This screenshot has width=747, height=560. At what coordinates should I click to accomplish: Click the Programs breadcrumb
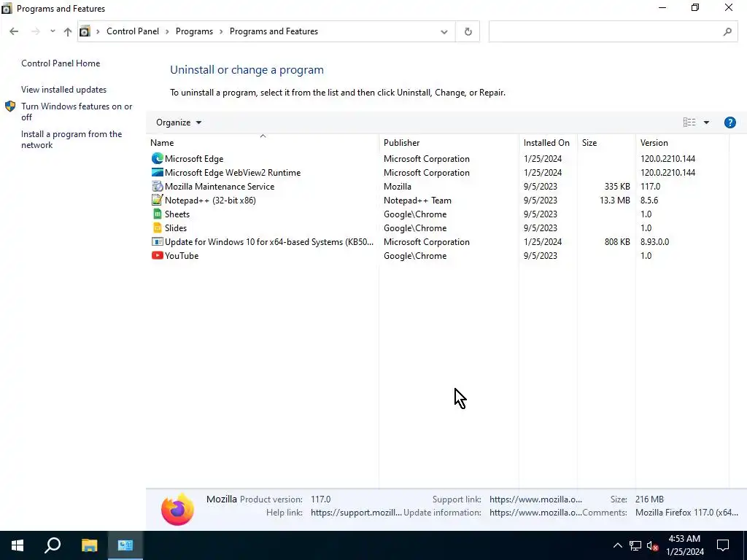click(x=194, y=31)
